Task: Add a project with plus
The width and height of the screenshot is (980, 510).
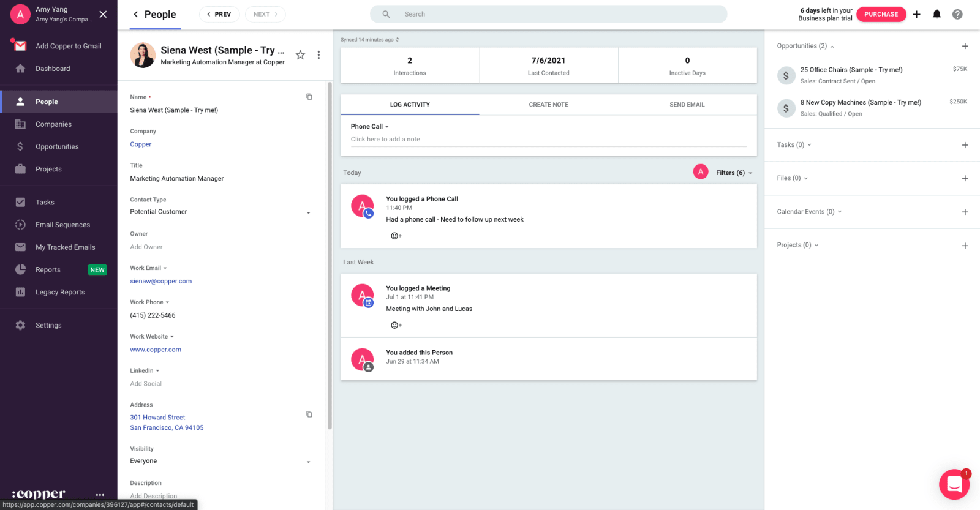Action: (965, 246)
